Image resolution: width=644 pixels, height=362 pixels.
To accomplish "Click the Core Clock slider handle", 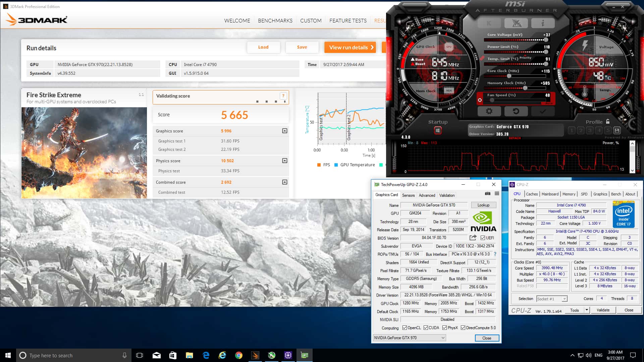I will [x=509, y=76].
